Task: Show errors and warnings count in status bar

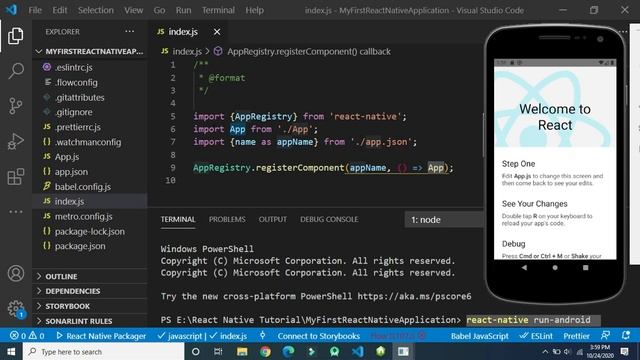Action: click(x=27, y=336)
